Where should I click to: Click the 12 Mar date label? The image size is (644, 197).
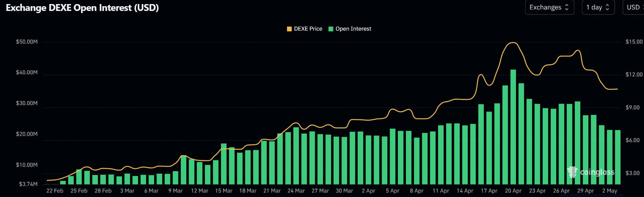pyautogui.click(x=200, y=191)
